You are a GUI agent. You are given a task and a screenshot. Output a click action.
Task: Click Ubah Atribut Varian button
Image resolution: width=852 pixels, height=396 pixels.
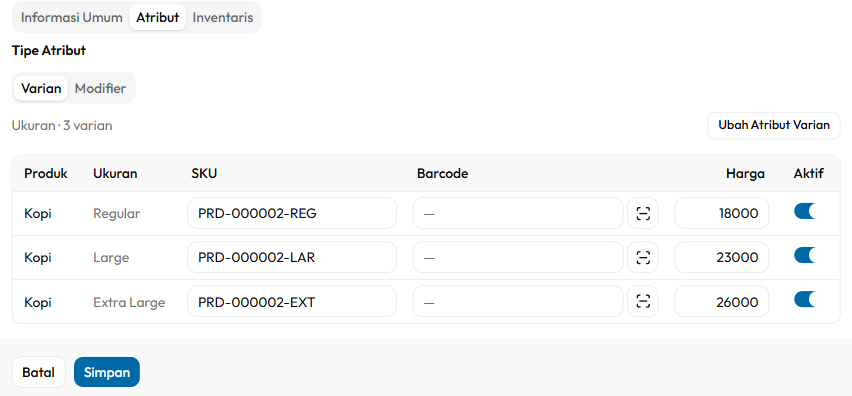click(774, 125)
